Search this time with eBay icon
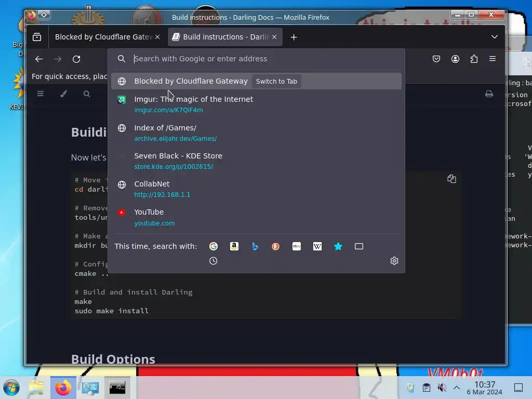 pyautogui.click(x=297, y=246)
